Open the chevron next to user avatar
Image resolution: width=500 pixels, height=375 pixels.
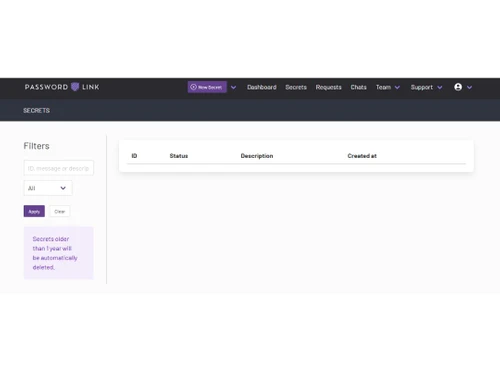469,87
